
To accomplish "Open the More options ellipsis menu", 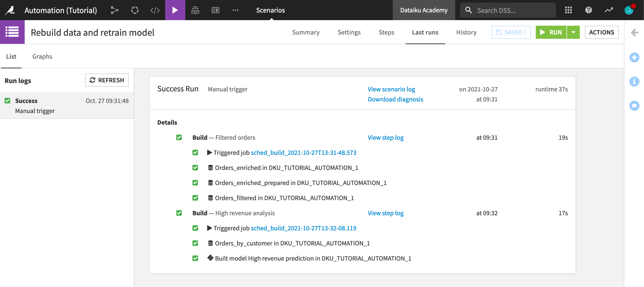I will pos(235,10).
